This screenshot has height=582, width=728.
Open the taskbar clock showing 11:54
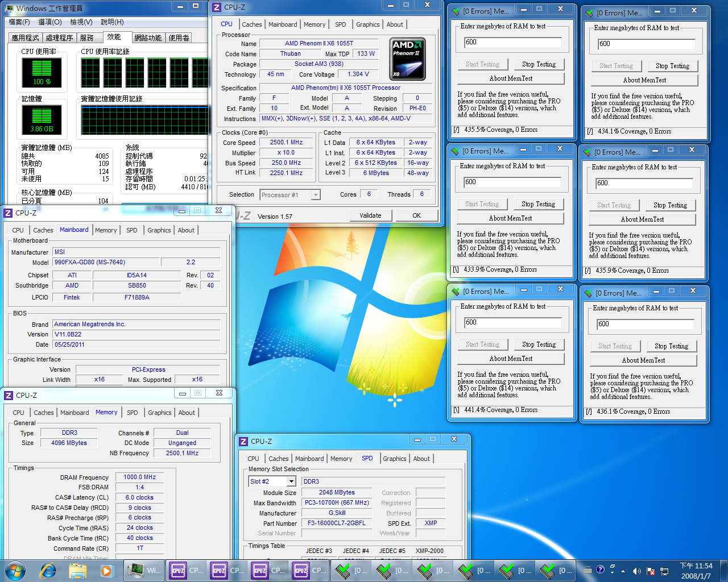click(696, 571)
